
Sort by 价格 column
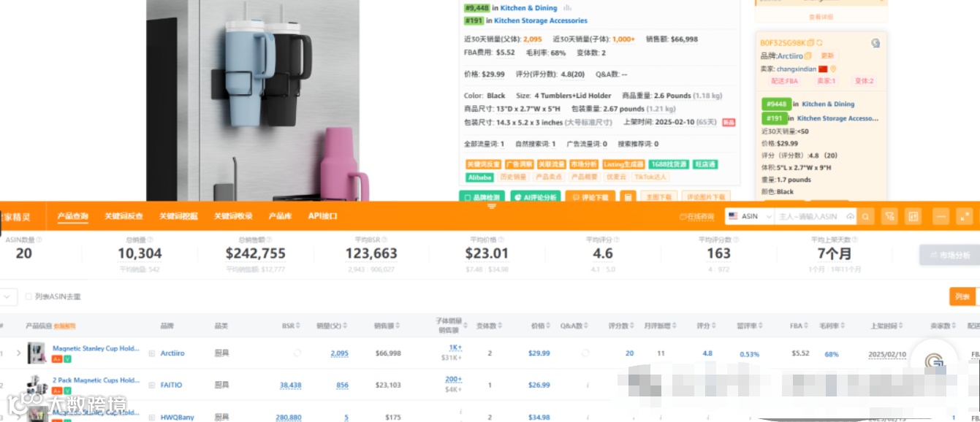(550, 326)
